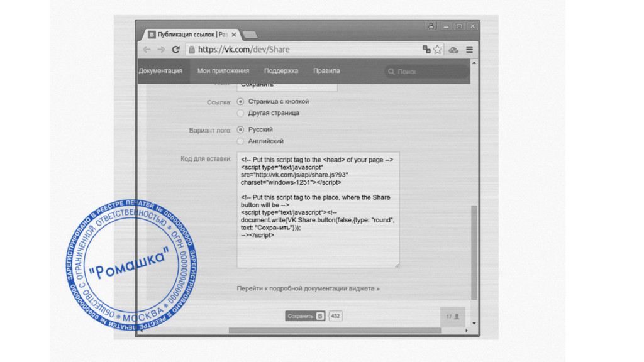Maximize the browser window

coord(459,26)
